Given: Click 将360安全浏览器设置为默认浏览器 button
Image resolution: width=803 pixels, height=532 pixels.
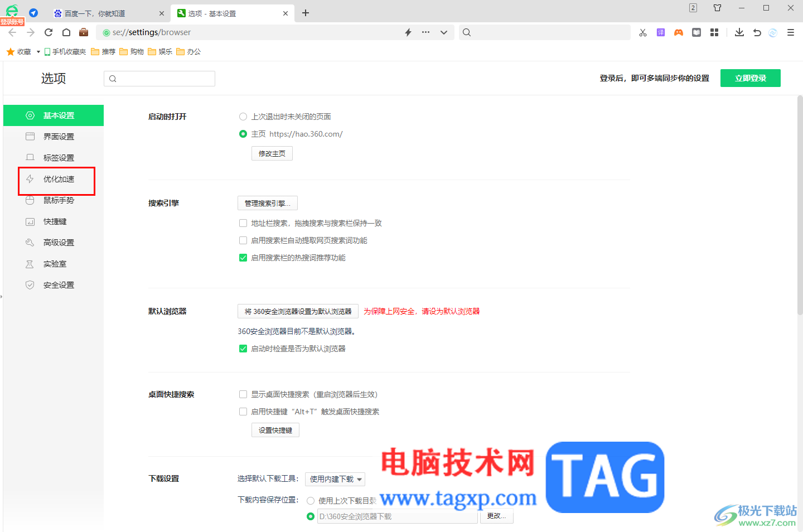Looking at the screenshot, I should click(x=298, y=311).
